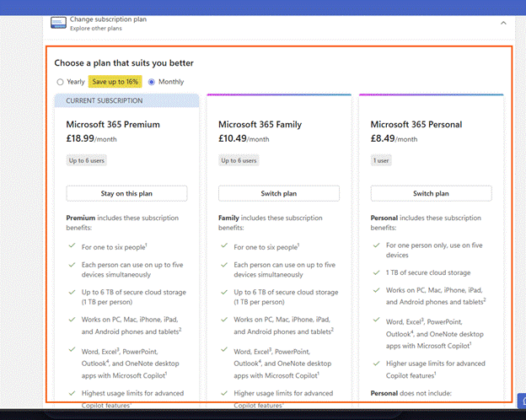
Task: Click Stay on this plan button
Action: pos(126,193)
